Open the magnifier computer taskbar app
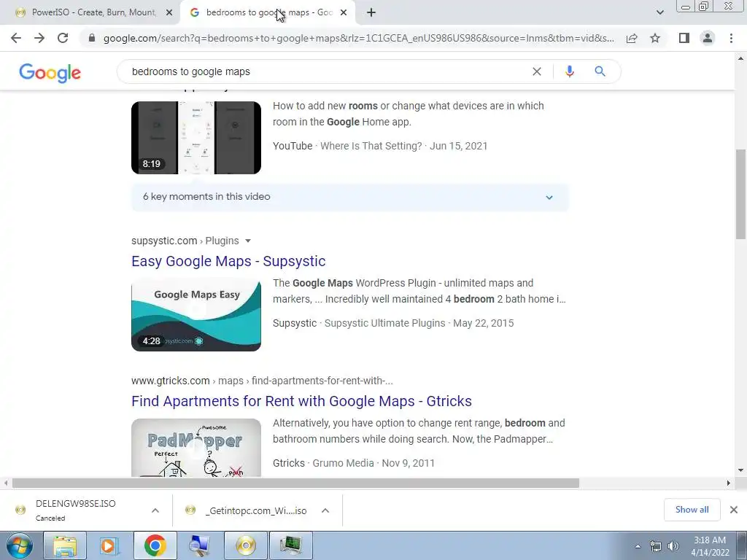Viewport: 747px width, 560px height. pos(200,545)
